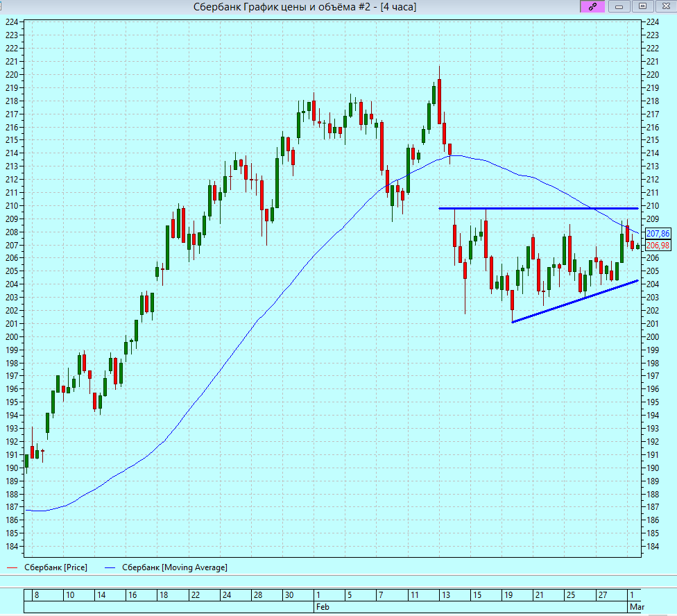Click the red line sample beside Сбербанк [Price]

click(12, 567)
